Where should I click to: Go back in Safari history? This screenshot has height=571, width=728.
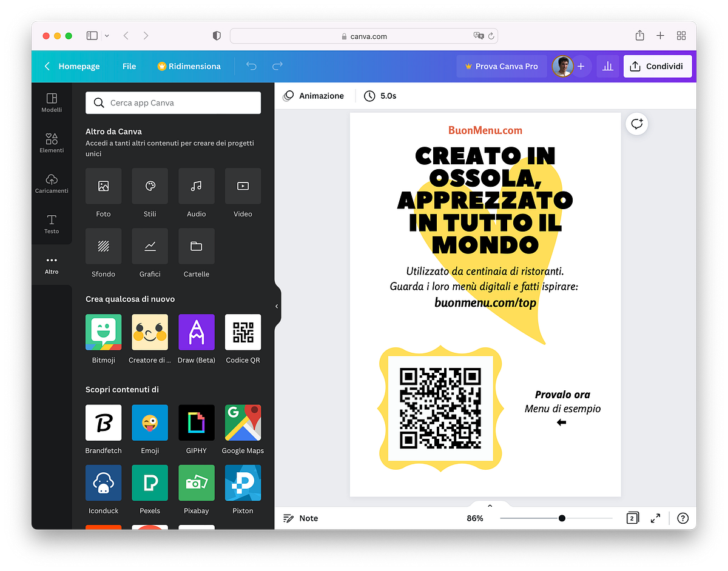(126, 36)
